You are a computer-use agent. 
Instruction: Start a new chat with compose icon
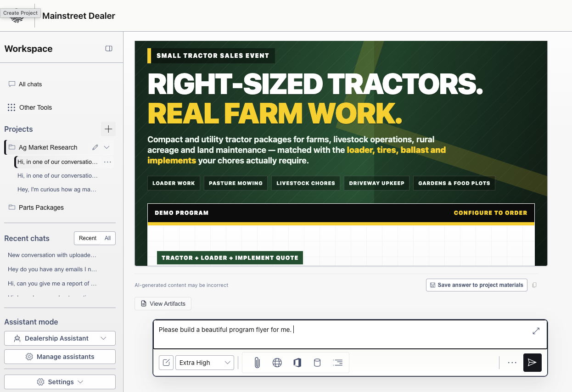click(166, 363)
